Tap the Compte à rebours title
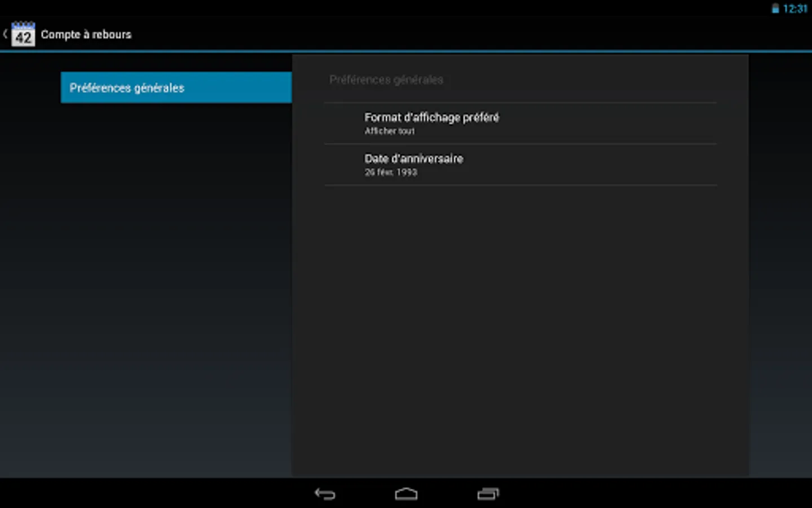This screenshot has width=812, height=508. point(86,34)
